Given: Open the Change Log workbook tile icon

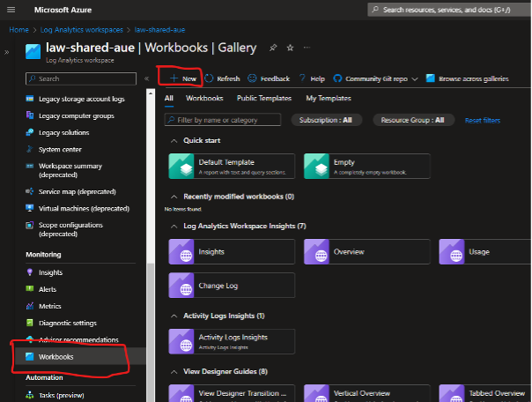Looking at the screenshot, I should [181, 286].
